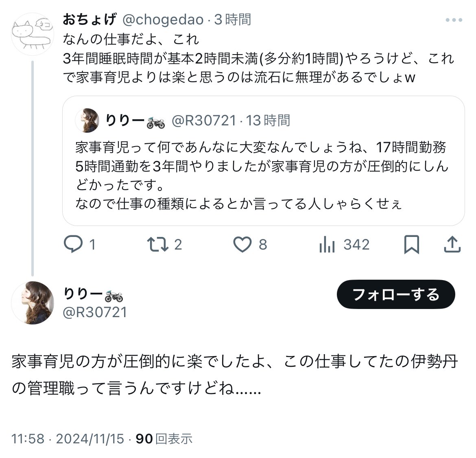
Task: Click the おちょげ display name
Action: (x=90, y=20)
